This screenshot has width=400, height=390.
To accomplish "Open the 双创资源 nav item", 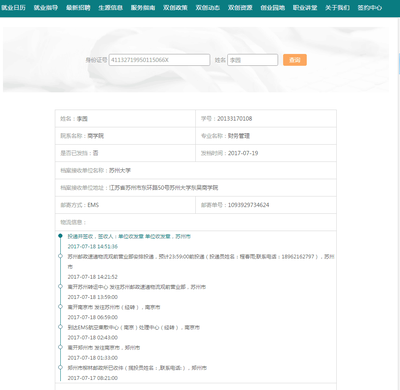I will click(240, 8).
